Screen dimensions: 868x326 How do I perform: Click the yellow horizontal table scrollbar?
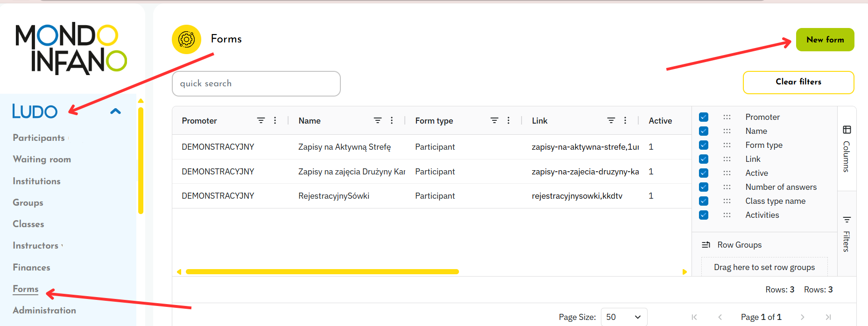pyautogui.click(x=322, y=271)
